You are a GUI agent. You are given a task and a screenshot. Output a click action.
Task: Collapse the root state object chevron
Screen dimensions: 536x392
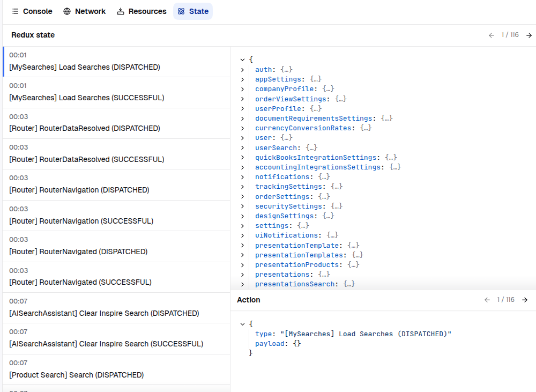pyautogui.click(x=242, y=60)
